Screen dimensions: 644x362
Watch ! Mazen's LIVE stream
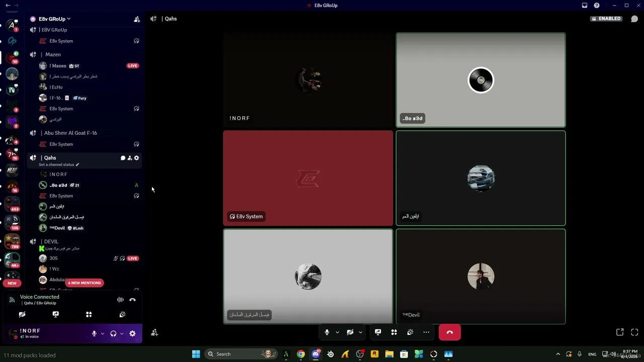click(133, 66)
